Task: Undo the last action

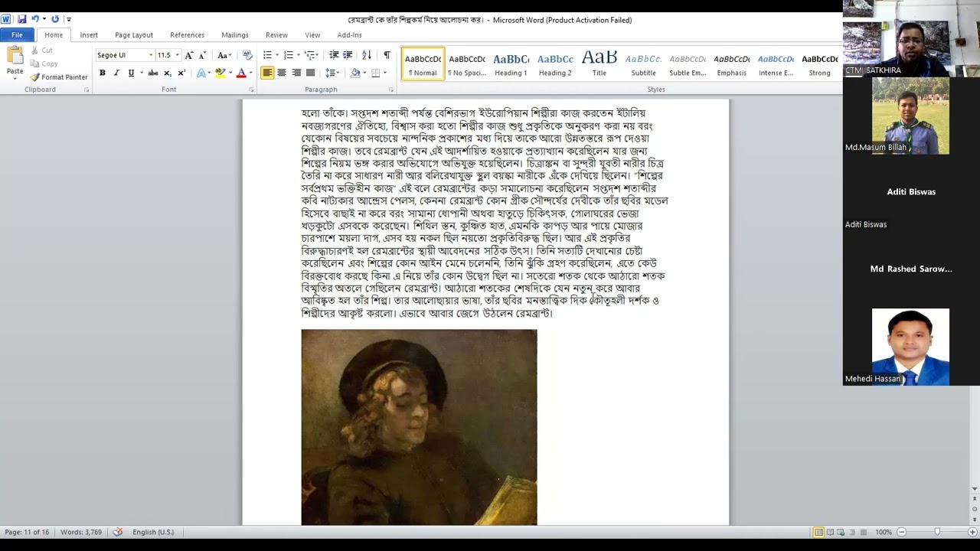Action: pos(35,19)
